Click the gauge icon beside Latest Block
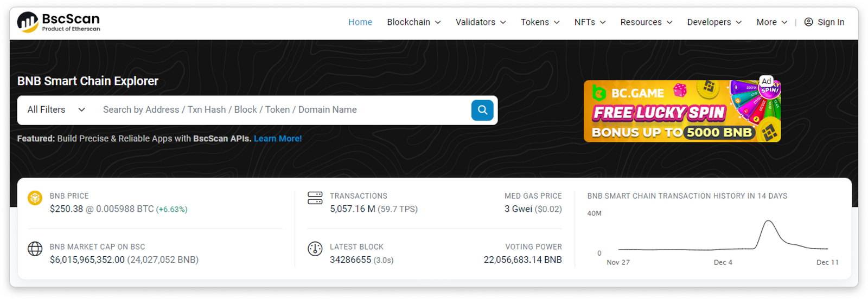Image resolution: width=868 pixels, height=299 pixels. point(315,249)
